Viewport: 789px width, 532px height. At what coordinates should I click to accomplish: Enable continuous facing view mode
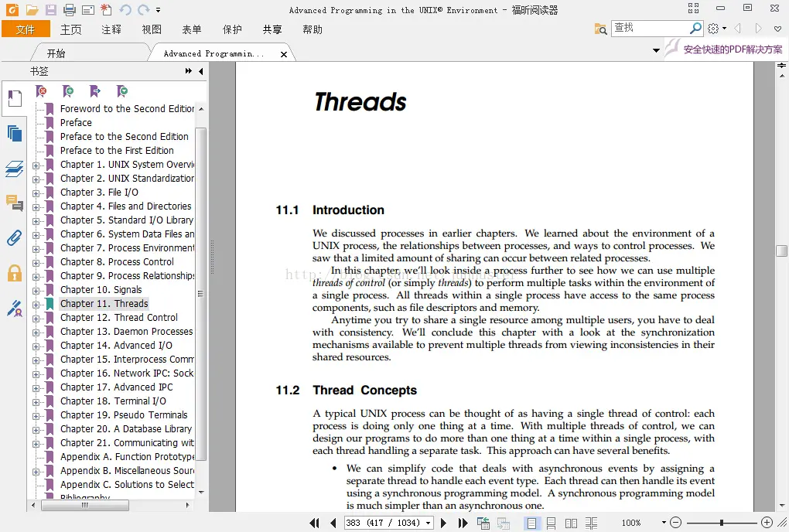[591, 523]
